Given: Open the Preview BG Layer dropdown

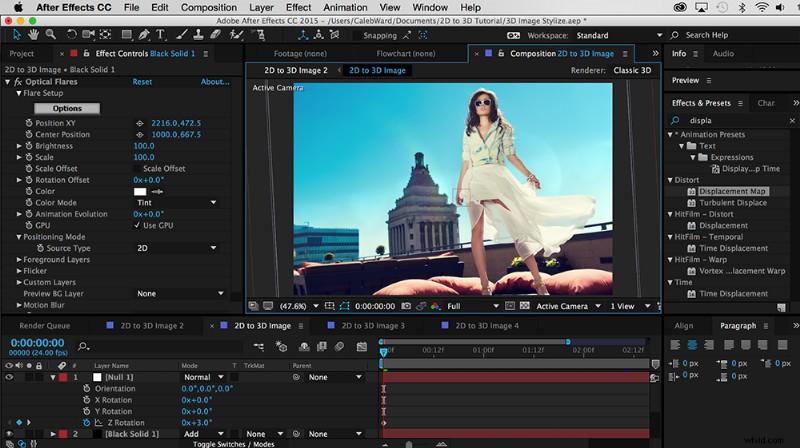Looking at the screenshot, I should tap(180, 293).
